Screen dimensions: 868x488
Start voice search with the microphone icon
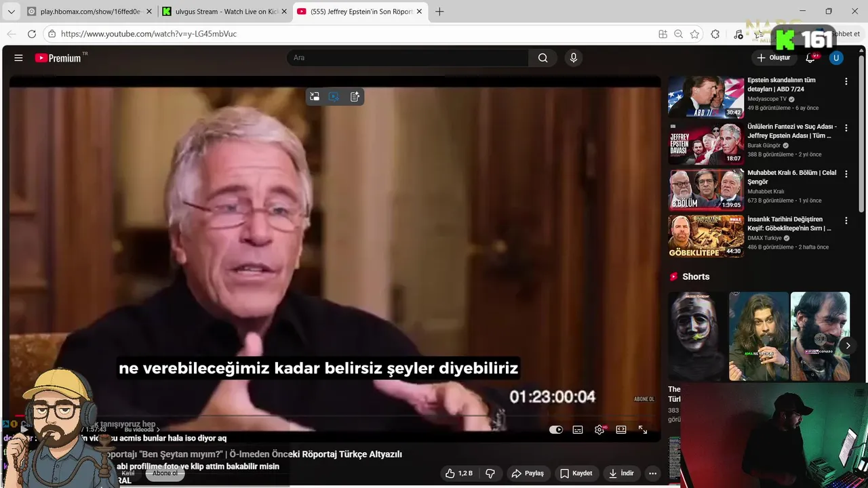pos(574,58)
